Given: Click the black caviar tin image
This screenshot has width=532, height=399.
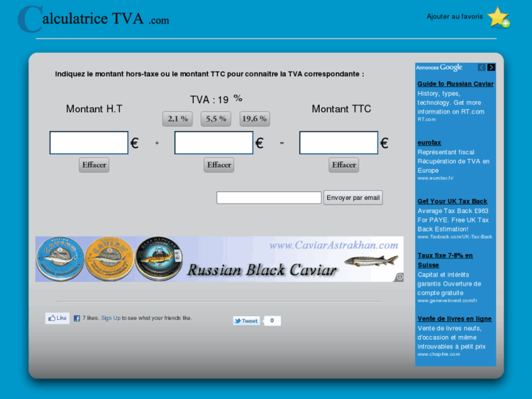Looking at the screenshot, I should click(x=159, y=259).
